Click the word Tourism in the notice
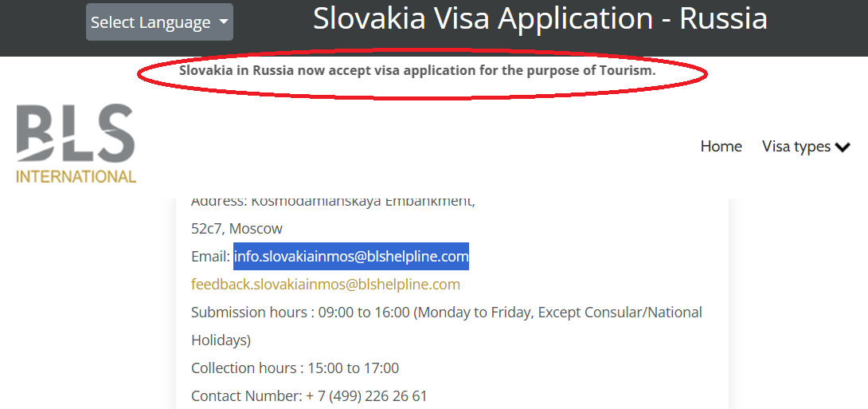The width and height of the screenshot is (868, 409). coord(629,70)
